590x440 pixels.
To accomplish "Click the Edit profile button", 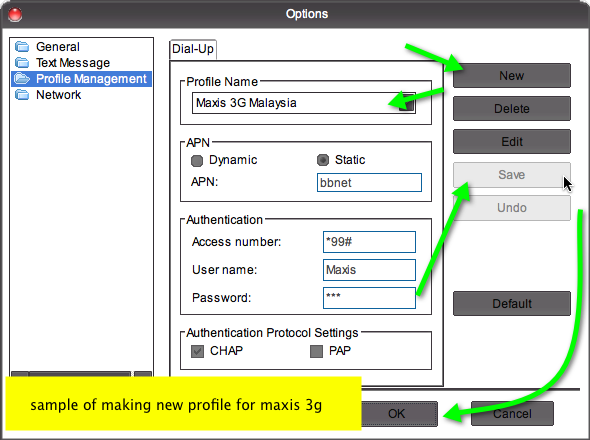I will point(512,142).
